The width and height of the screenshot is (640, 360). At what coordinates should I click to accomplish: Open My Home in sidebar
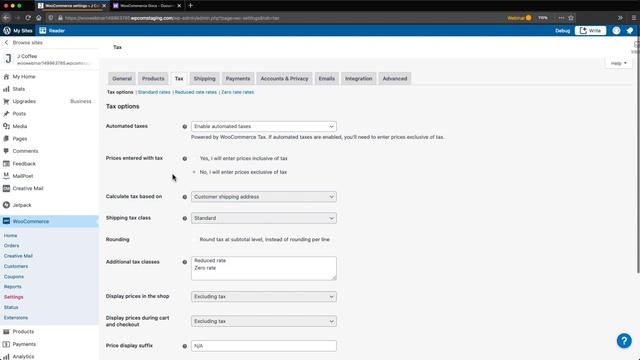tap(24, 76)
